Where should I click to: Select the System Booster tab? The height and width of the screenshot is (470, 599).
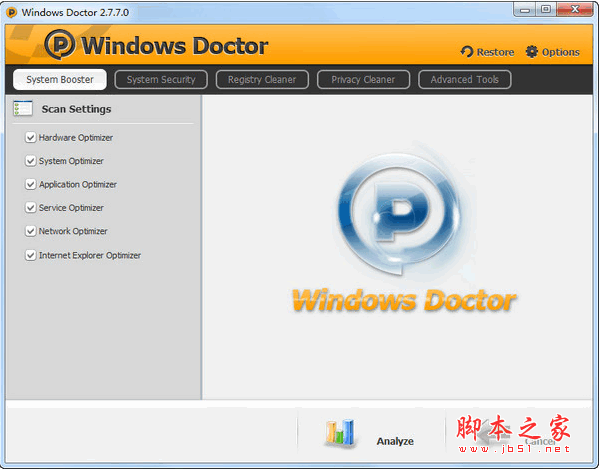[x=60, y=79]
